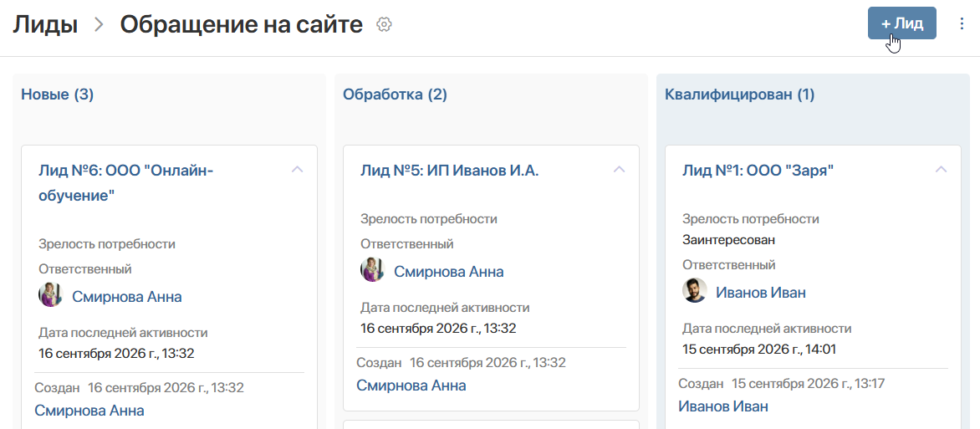The height and width of the screenshot is (429, 980).
Task: Click Лид №5 last activity date value
Action: 438,328
